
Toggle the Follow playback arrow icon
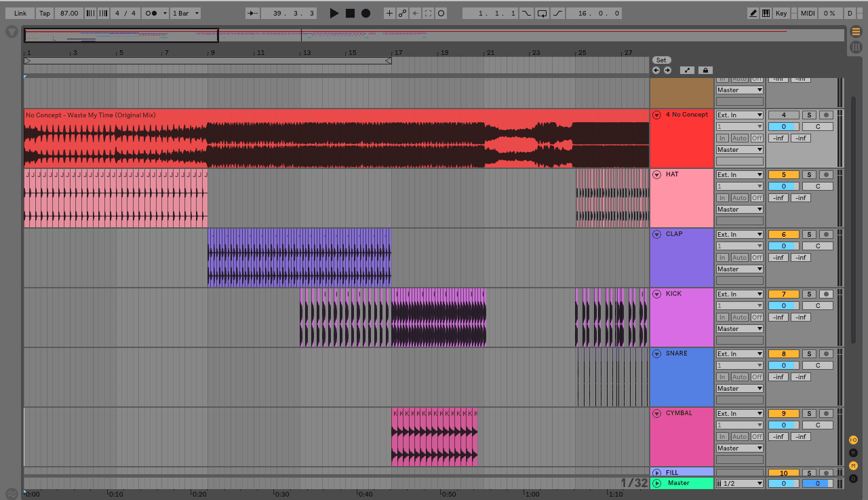[252, 13]
